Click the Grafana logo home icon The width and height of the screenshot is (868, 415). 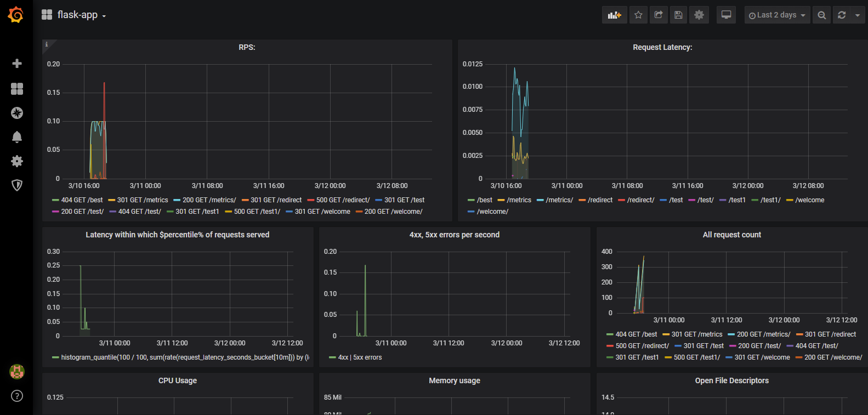click(x=16, y=15)
